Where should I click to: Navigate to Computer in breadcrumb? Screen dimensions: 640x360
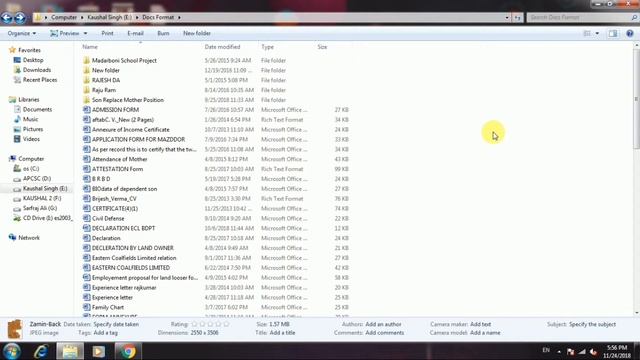[x=64, y=18]
